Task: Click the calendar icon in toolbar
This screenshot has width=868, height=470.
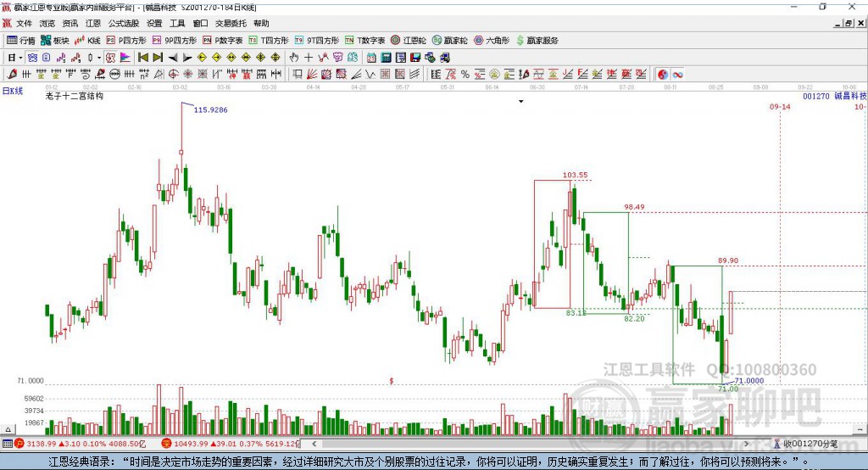Action: pyautogui.click(x=371, y=58)
